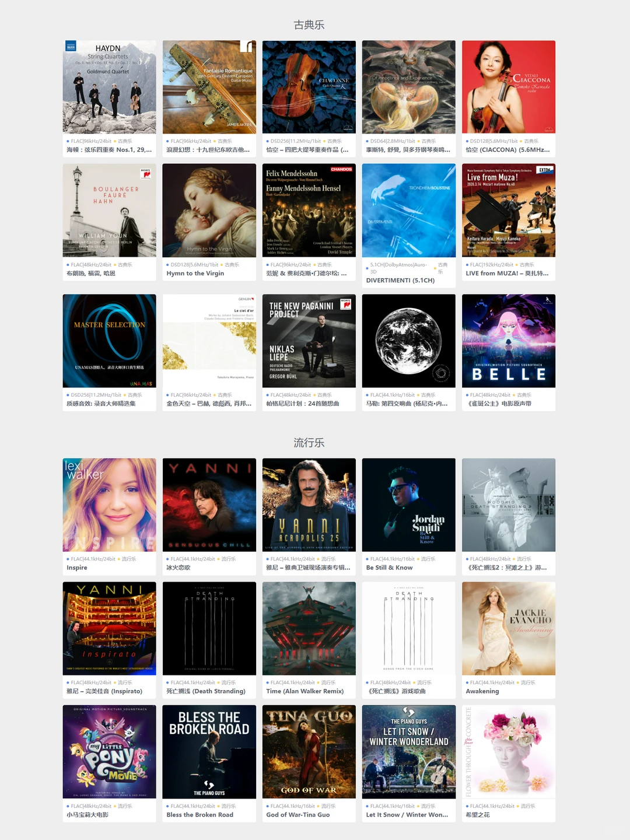Open the red-winged Time remix cover
The image size is (630, 840).
309,628
